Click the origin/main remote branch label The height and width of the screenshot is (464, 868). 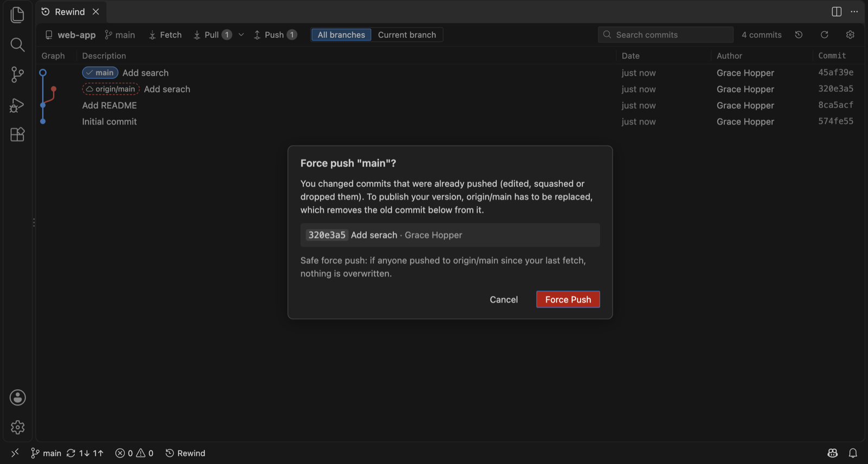(111, 89)
